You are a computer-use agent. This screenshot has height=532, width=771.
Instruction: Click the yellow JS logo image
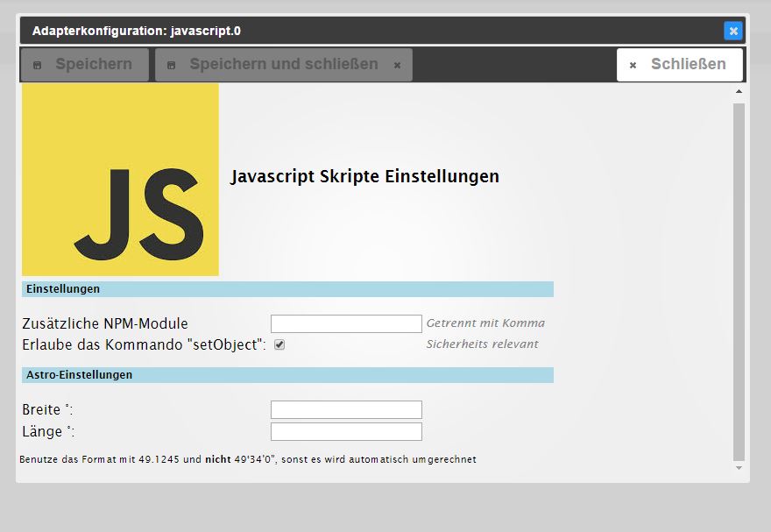point(121,180)
